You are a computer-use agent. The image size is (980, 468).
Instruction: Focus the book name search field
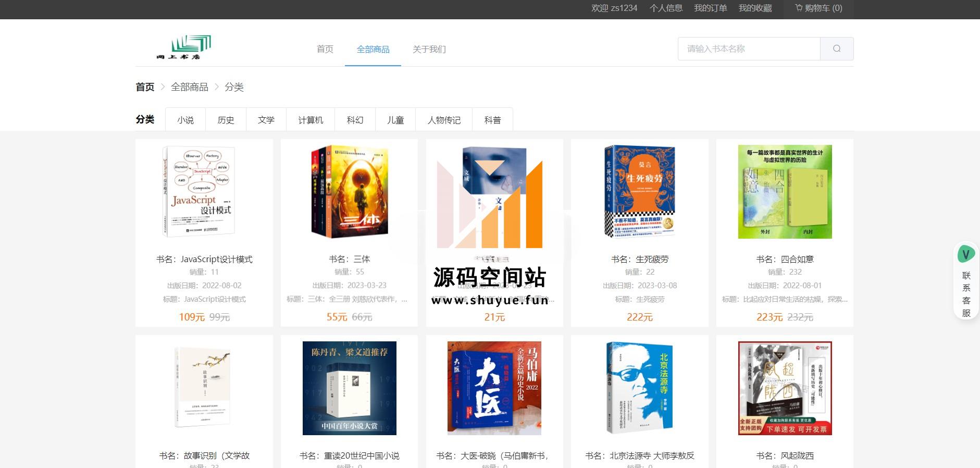(749, 48)
